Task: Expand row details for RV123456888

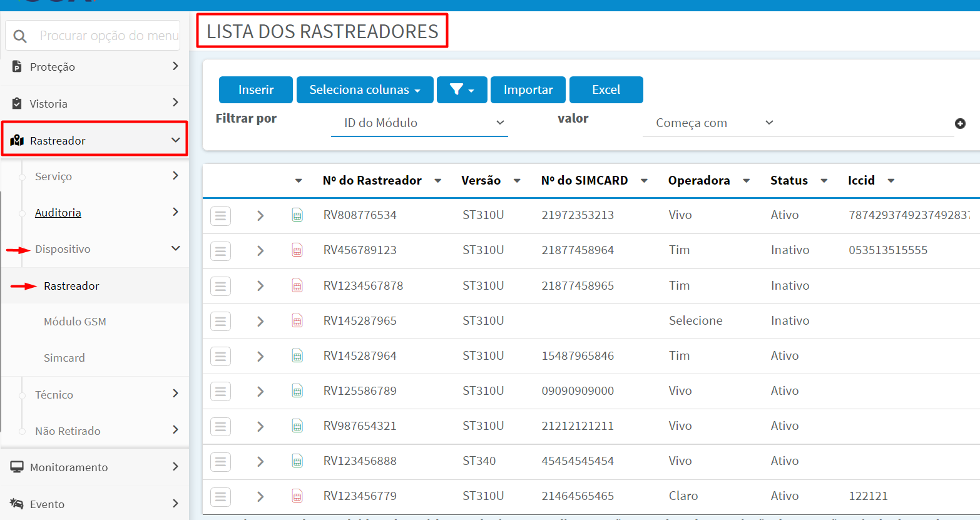Action: pyautogui.click(x=260, y=462)
